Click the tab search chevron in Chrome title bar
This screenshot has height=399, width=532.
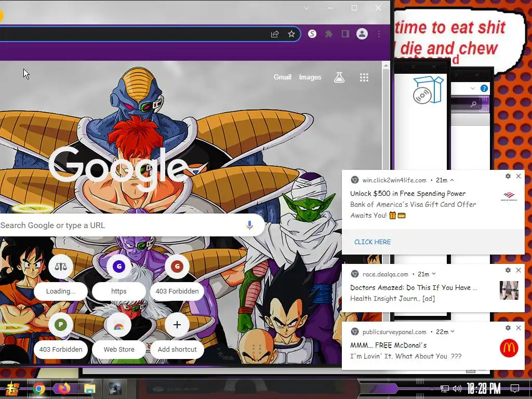coord(307,8)
